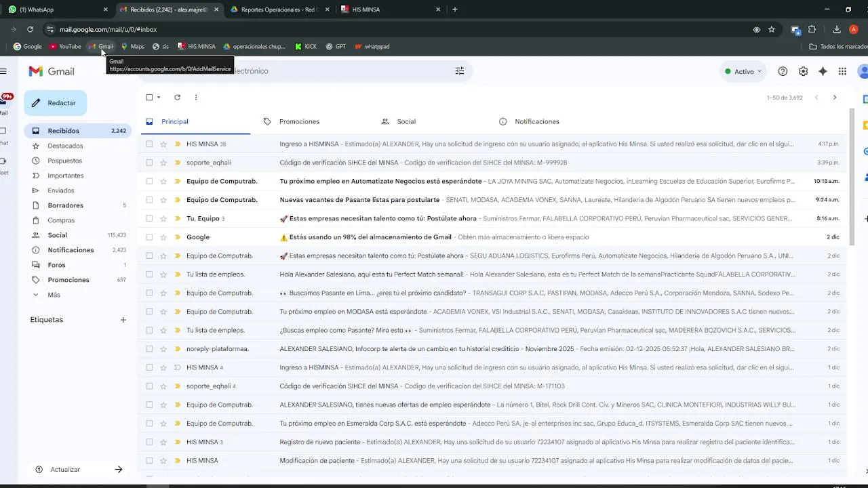Open Google apps grid
This screenshot has height=488, width=868.
842,71
